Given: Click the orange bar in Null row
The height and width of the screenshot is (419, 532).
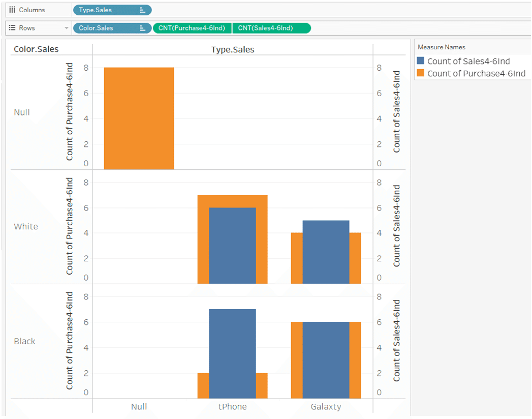Looking at the screenshot, I should click(139, 118).
